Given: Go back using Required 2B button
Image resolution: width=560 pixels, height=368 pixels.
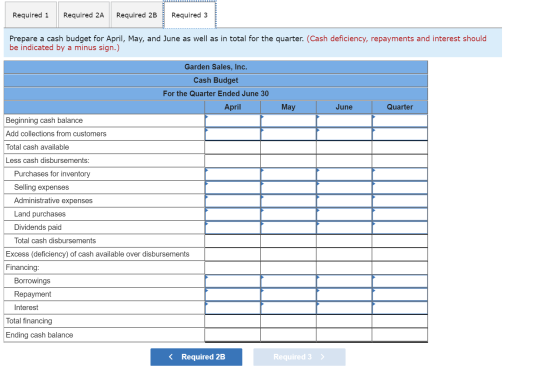Looking at the screenshot, I should (196, 357).
